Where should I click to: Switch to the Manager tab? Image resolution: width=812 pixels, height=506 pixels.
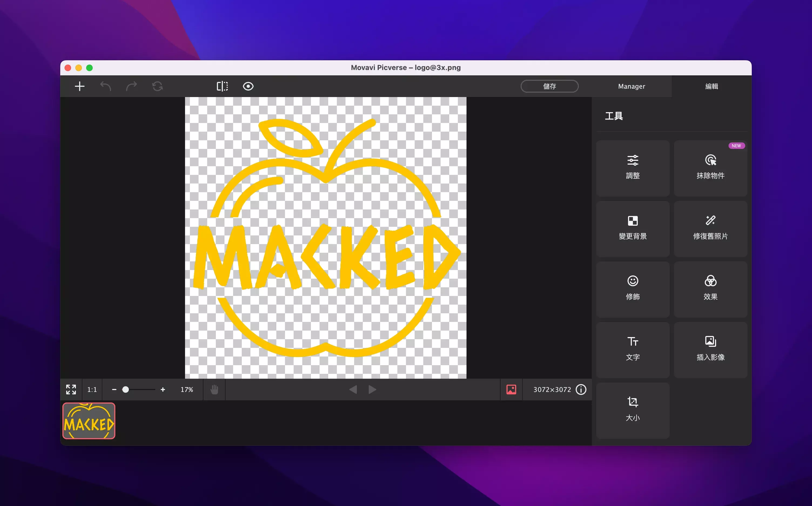[x=631, y=86]
